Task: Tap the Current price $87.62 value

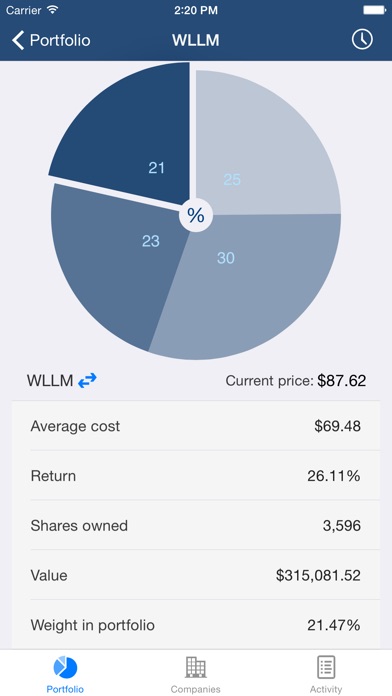Action: point(341,380)
